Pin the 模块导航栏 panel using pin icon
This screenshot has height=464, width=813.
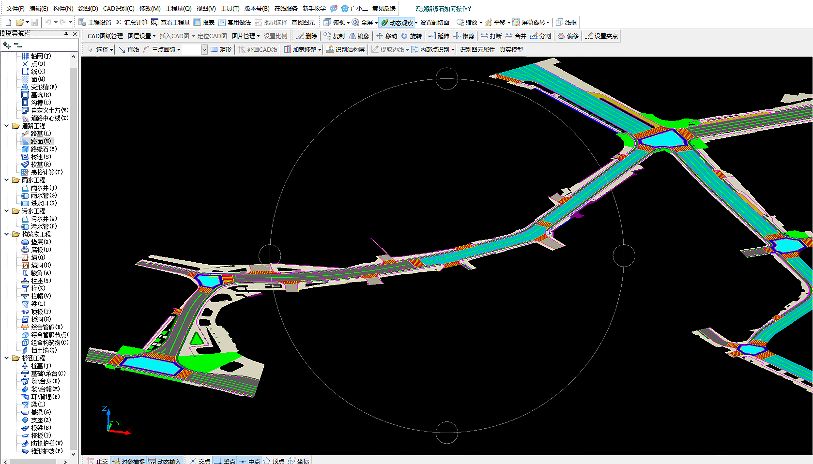tap(66, 34)
